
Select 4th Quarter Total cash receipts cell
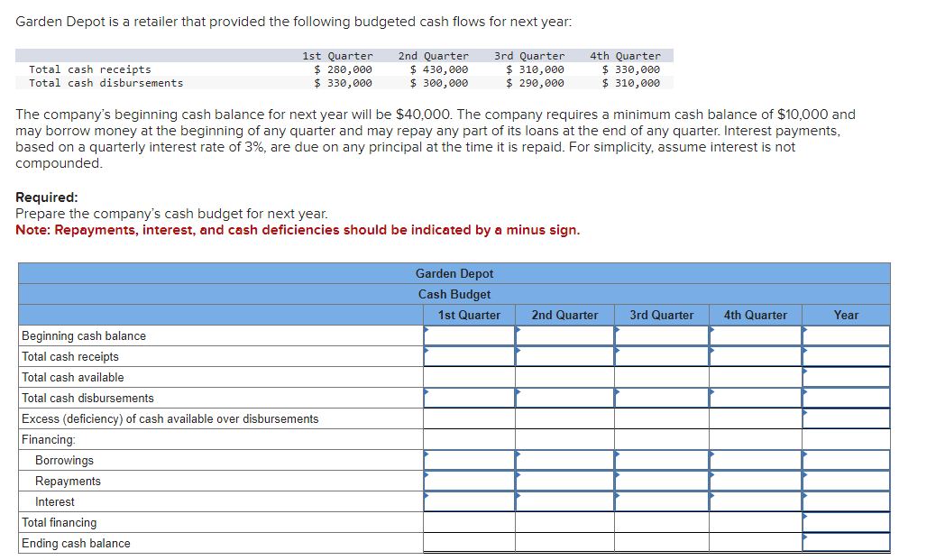(755, 356)
